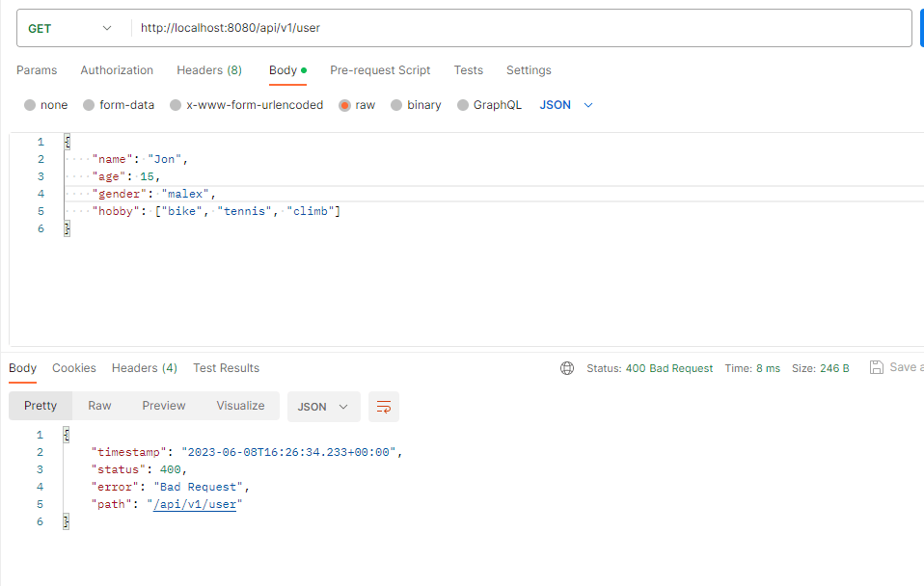
Task: Click the Save Response icon
Action: pyautogui.click(x=876, y=367)
